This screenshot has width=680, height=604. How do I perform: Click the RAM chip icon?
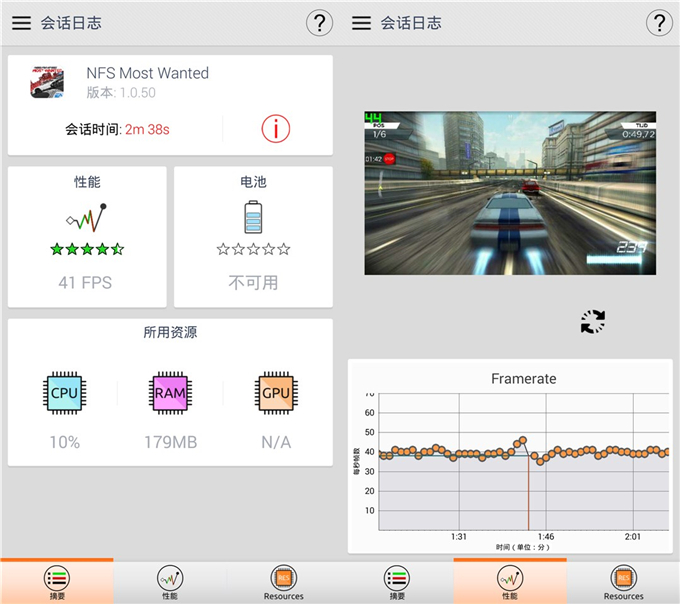[170, 393]
